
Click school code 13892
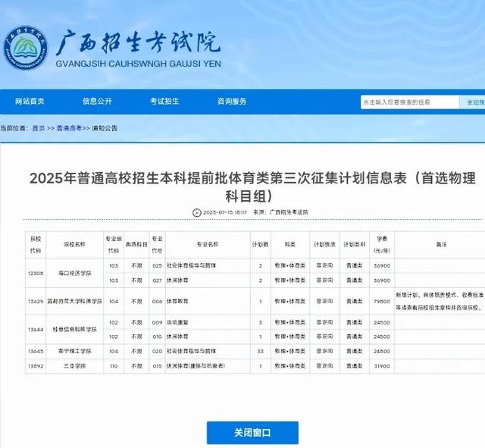[36, 366]
